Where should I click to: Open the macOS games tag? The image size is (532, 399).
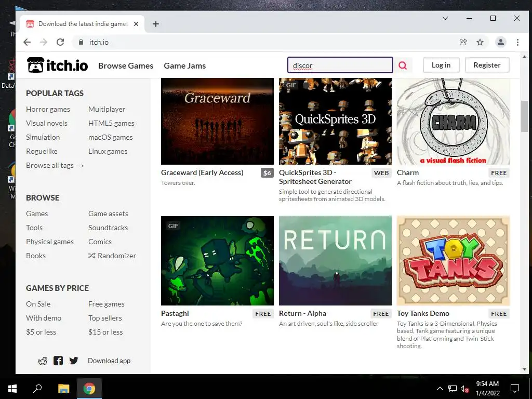111,137
